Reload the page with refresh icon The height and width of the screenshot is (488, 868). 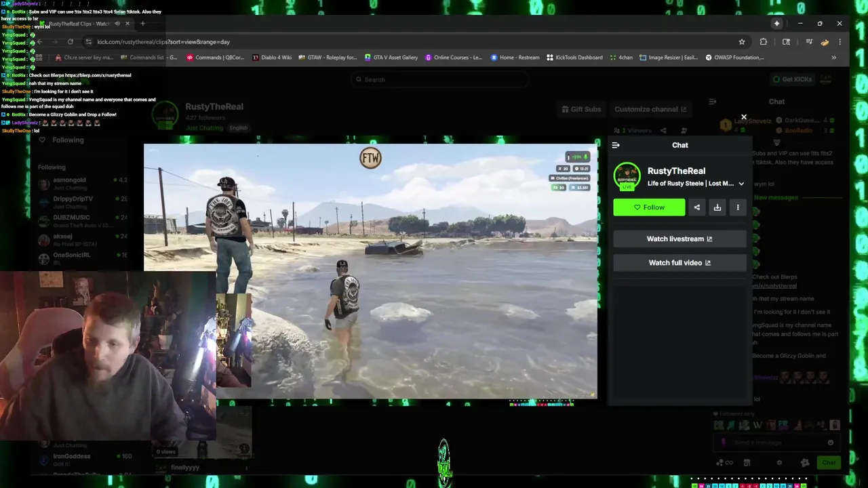point(70,42)
